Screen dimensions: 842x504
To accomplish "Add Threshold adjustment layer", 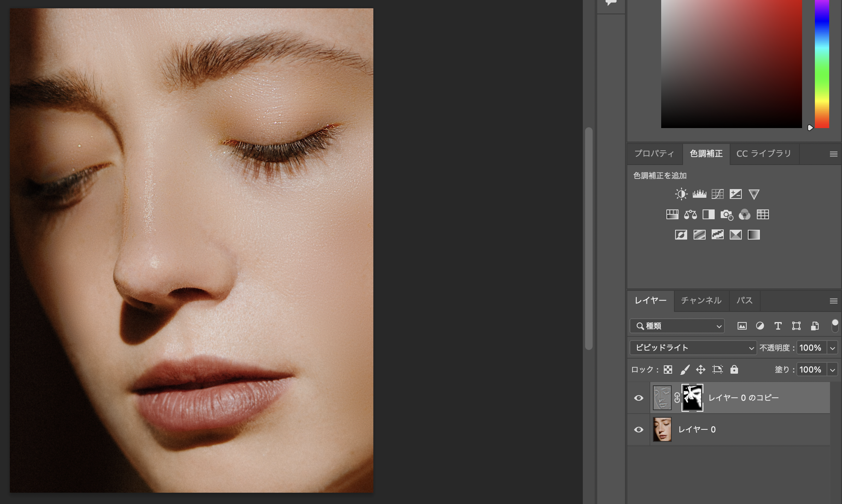I will 717,235.
